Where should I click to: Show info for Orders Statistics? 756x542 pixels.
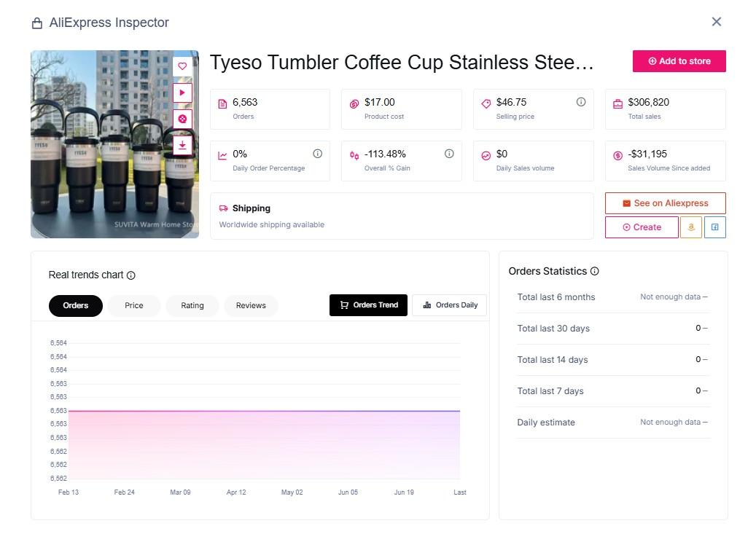click(594, 271)
